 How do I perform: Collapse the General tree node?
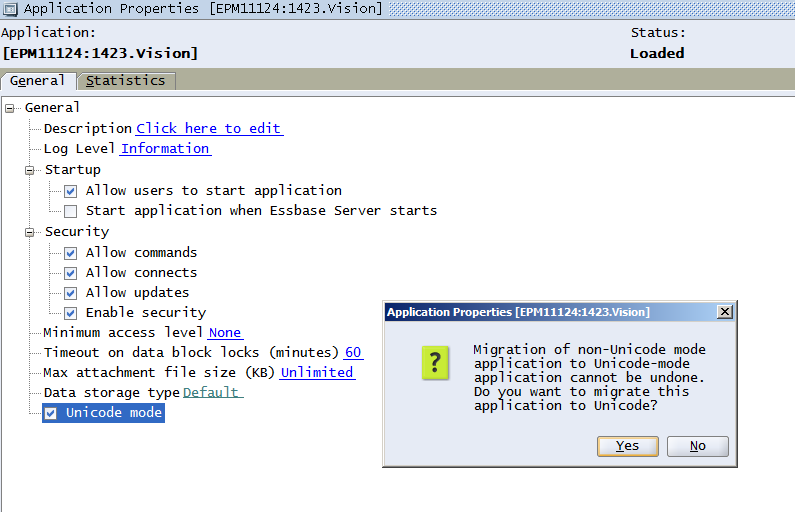(10, 108)
